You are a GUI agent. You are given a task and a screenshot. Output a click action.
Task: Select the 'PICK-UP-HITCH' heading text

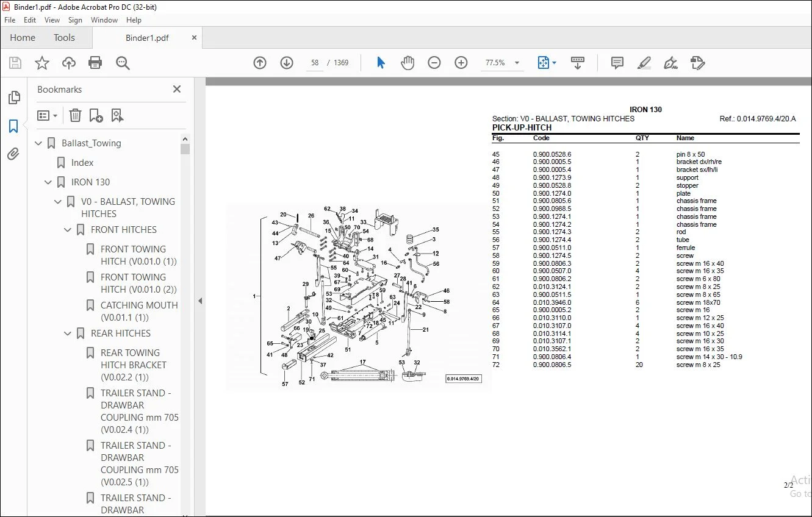522,128
